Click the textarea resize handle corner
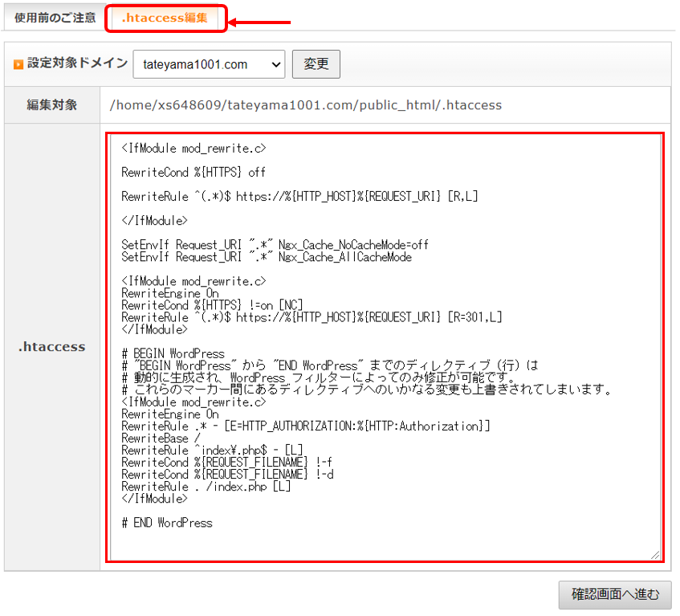Image resolution: width=680 pixels, height=616 pixels. [654, 554]
